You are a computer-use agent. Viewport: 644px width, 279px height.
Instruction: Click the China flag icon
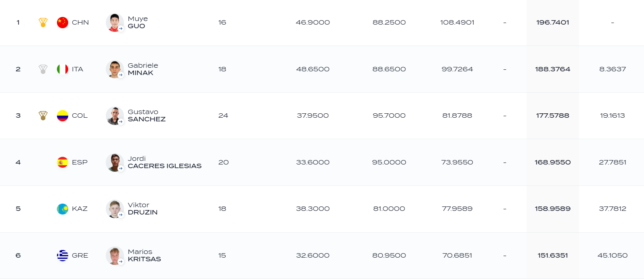click(63, 23)
